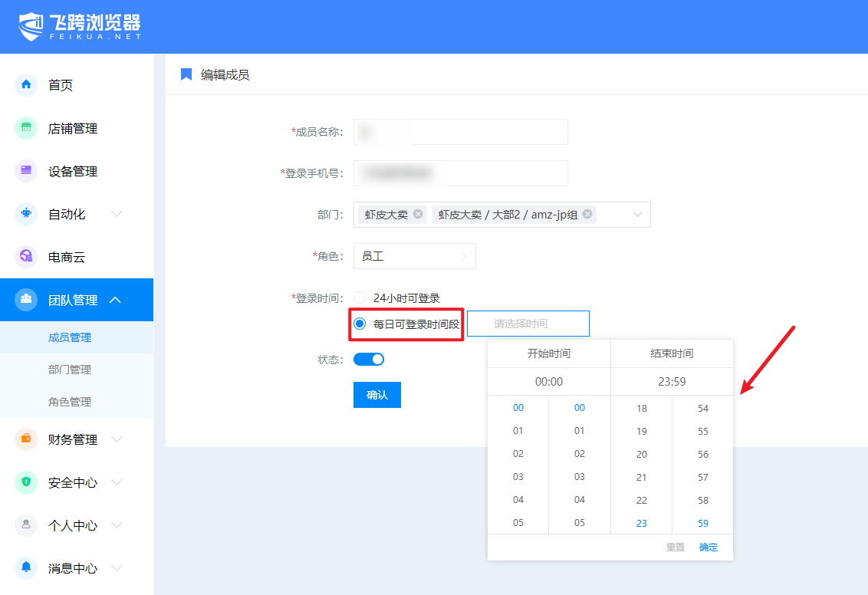Open the 角色 dropdown showing 员工

tap(414, 256)
